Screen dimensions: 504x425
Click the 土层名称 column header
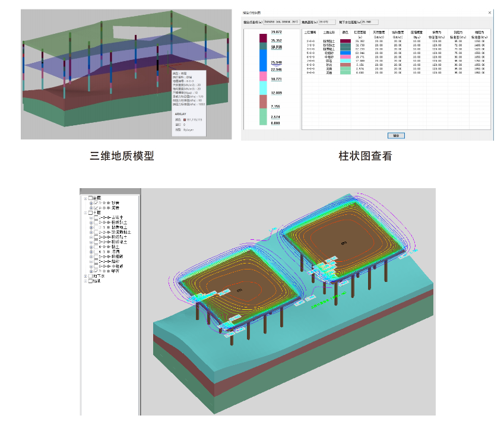(x=328, y=33)
